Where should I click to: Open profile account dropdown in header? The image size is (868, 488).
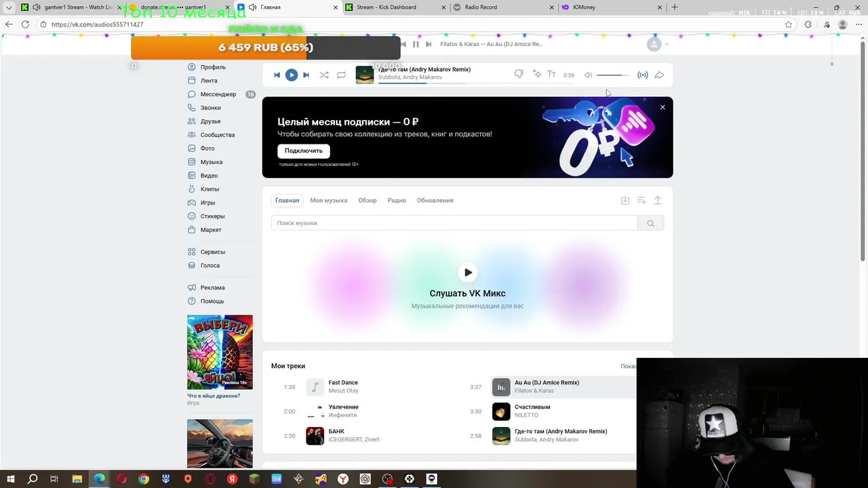tap(657, 44)
